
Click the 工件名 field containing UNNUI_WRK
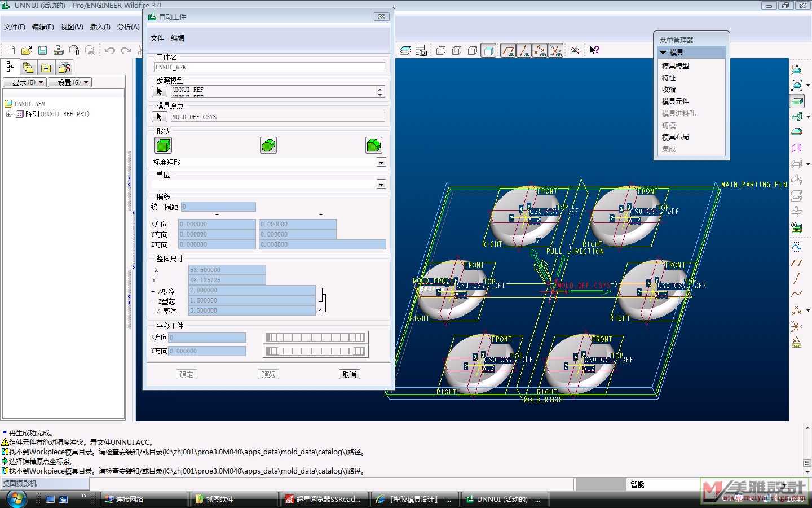(270, 67)
